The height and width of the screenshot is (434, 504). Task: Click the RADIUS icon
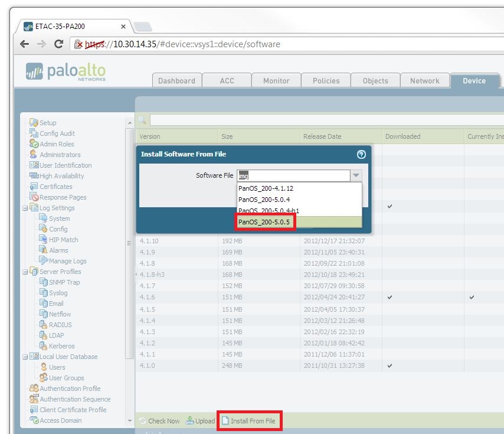44,324
